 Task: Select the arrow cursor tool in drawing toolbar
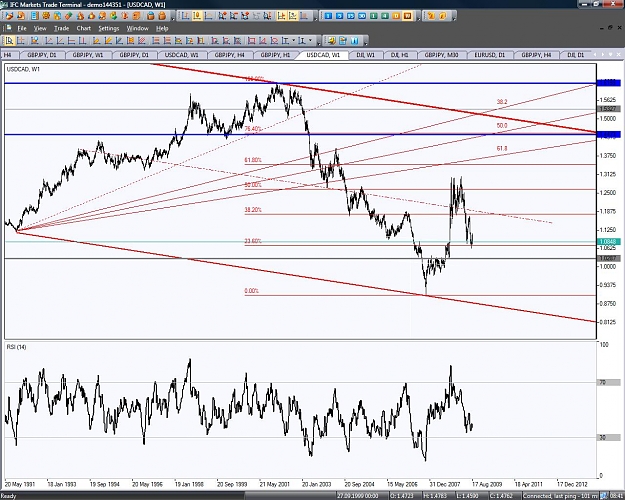[x=9, y=41]
